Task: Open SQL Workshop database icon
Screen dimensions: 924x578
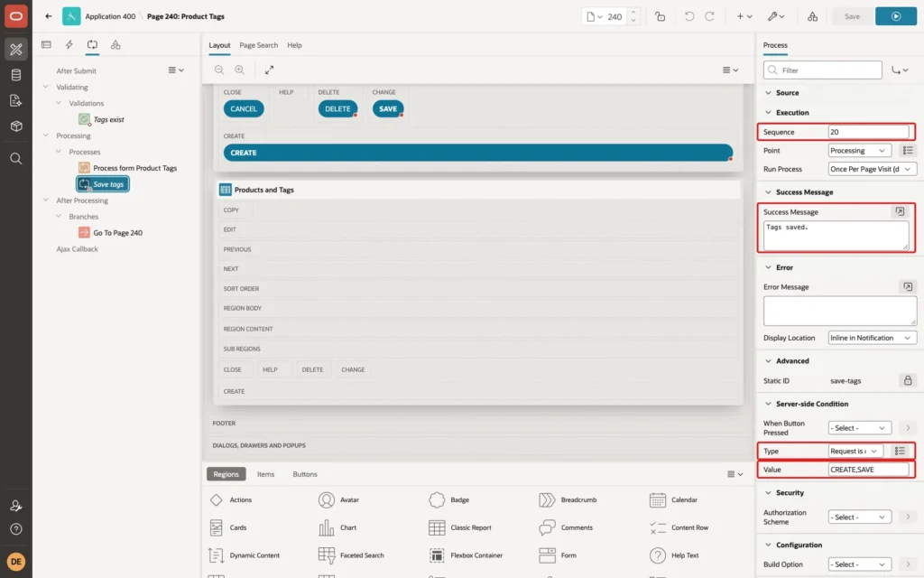Action: click(16, 75)
